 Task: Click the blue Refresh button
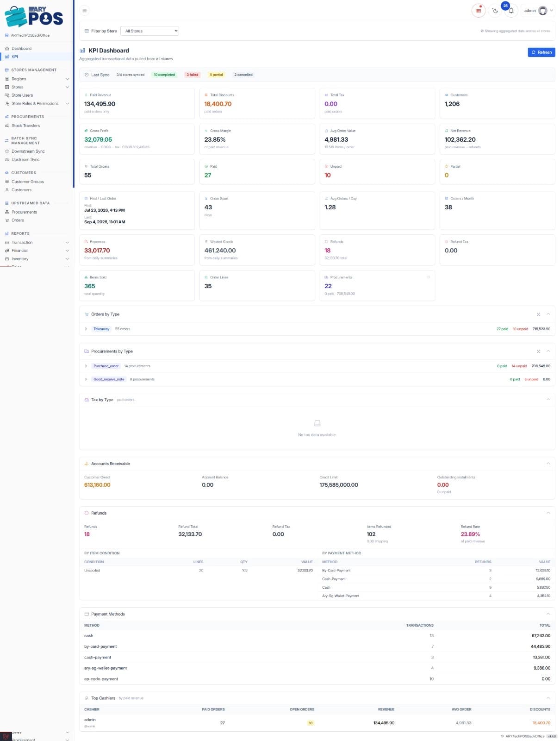(x=541, y=52)
